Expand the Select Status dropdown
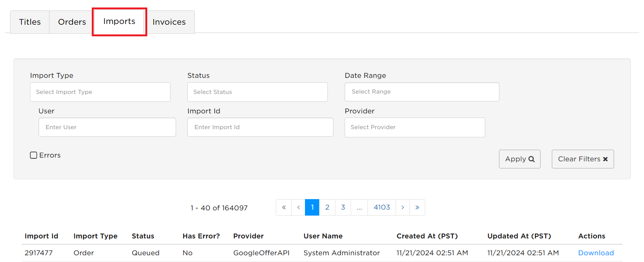Screen dimensions: 644x262 [x=257, y=92]
